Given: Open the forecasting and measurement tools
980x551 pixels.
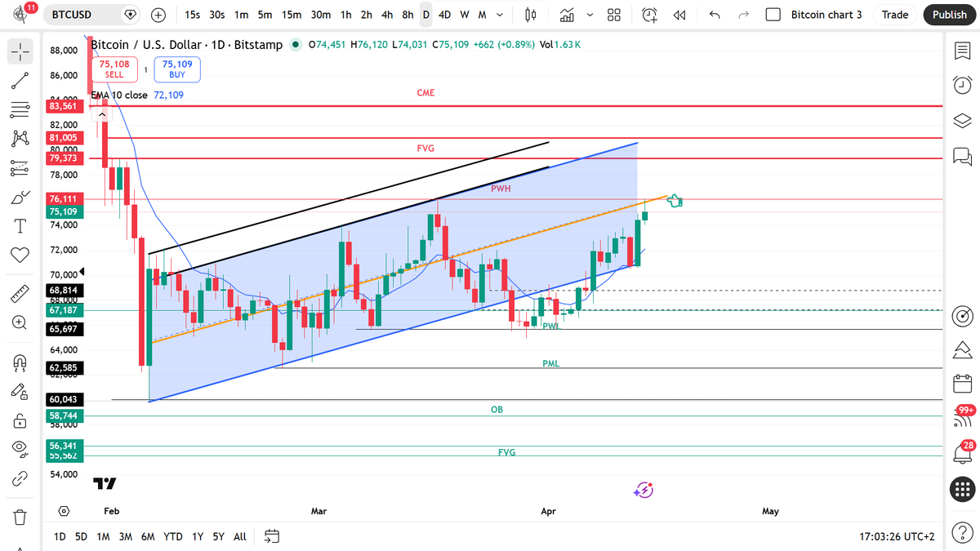Looking at the screenshot, I should click(20, 167).
